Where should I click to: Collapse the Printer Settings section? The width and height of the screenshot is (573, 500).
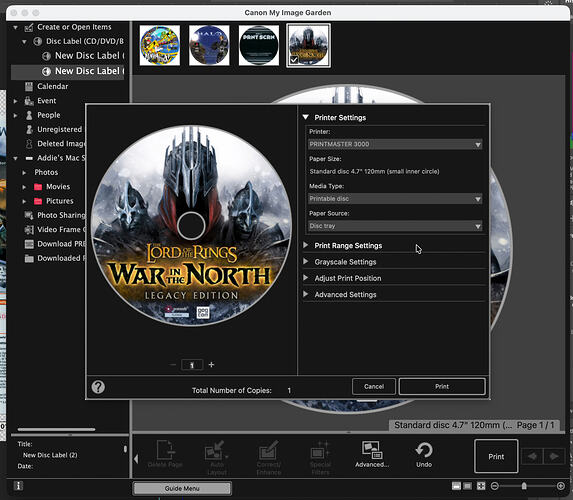[306, 117]
